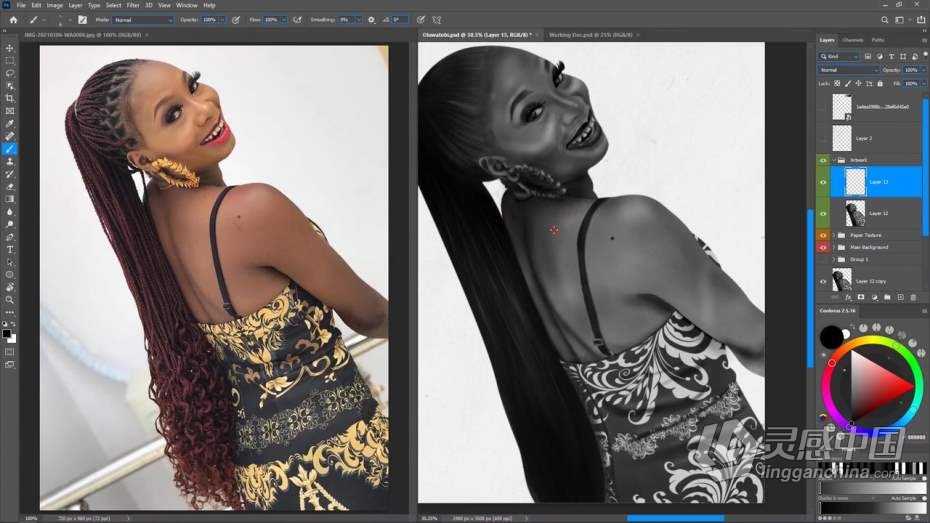The width and height of the screenshot is (930, 523).
Task: Show Layer 2 visibility
Action: 823,138
